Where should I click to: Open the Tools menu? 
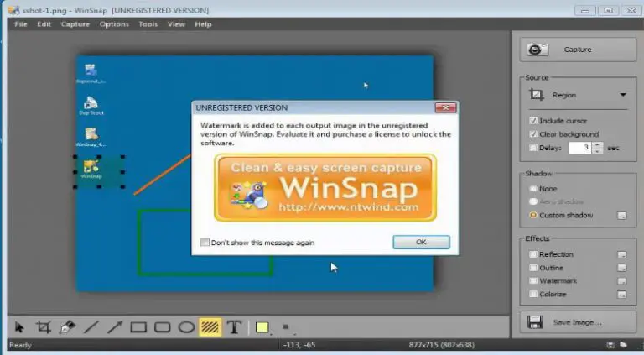click(148, 24)
